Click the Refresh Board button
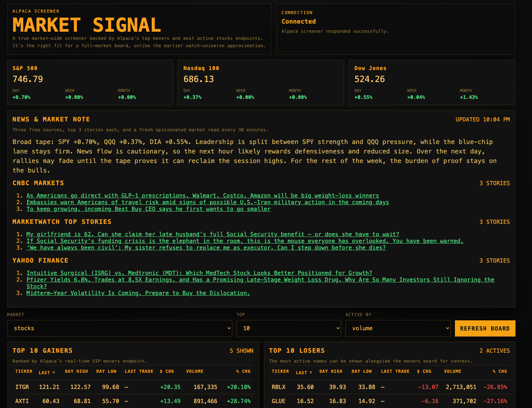The image size is (532, 408). (x=485, y=328)
